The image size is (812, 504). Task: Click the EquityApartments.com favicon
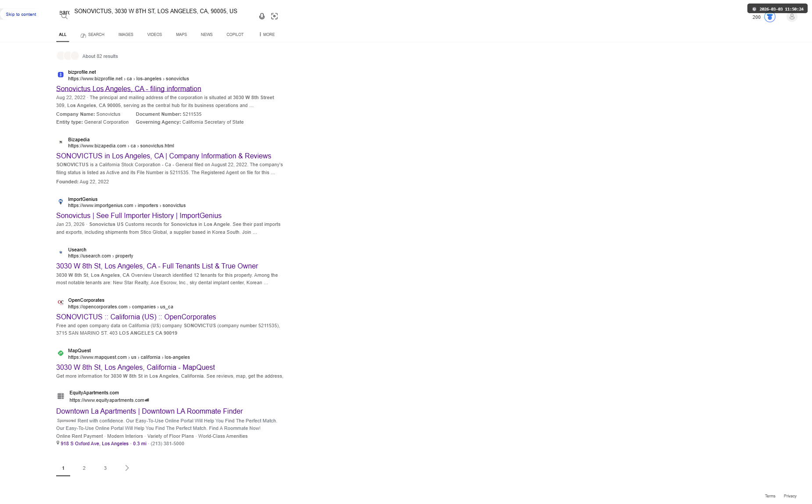[61, 396]
